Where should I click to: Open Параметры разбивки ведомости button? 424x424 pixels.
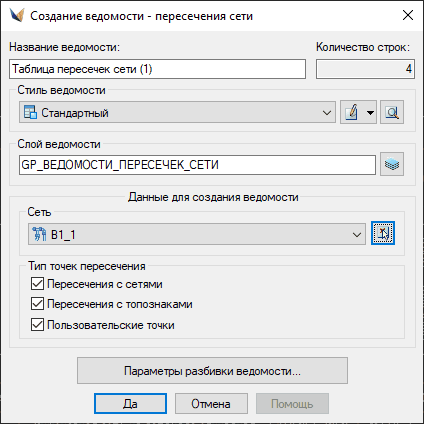(x=212, y=371)
